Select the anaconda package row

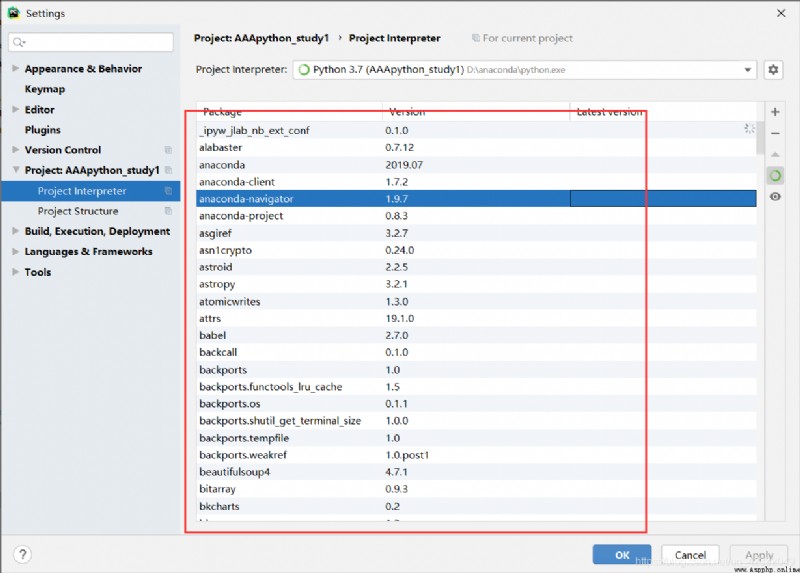point(476,165)
